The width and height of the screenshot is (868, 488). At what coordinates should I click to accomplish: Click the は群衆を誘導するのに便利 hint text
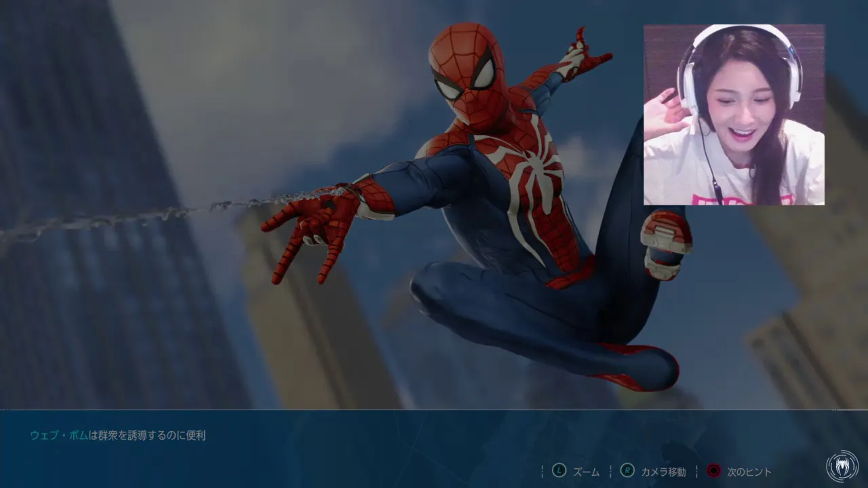(147, 435)
